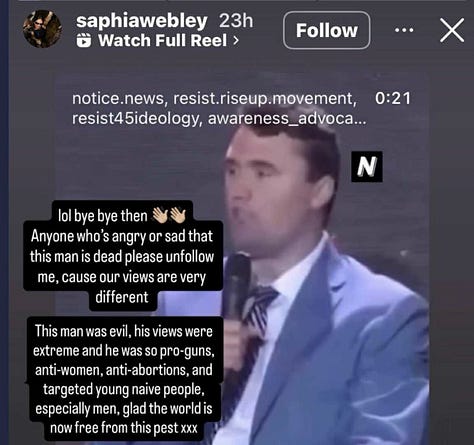Open the saphiawebley profile picture
Viewport: 474px width, 445px height.
coord(42,29)
